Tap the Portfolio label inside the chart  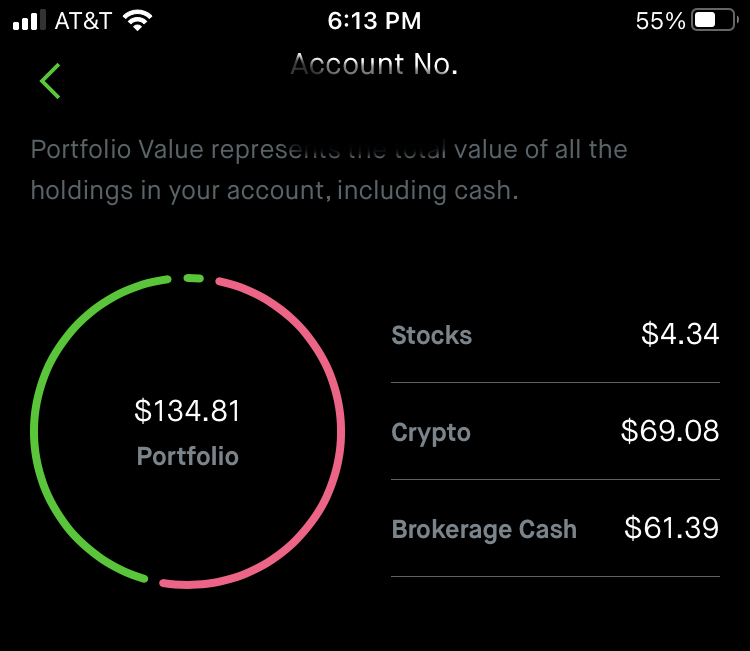coord(188,457)
